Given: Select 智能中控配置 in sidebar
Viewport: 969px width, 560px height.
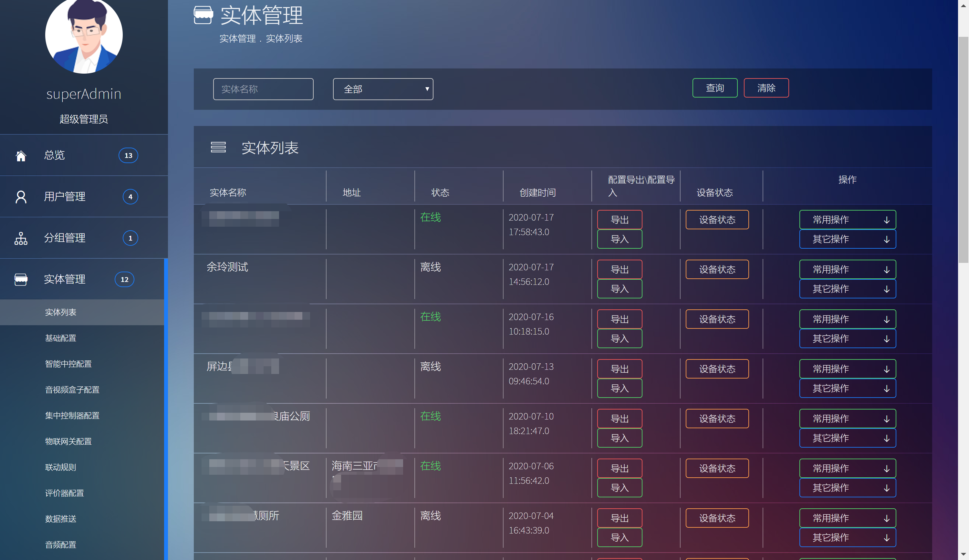Looking at the screenshot, I should tap(68, 364).
